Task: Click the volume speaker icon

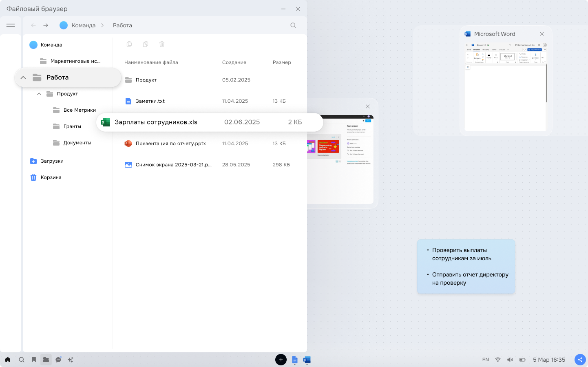Action: pos(510,360)
